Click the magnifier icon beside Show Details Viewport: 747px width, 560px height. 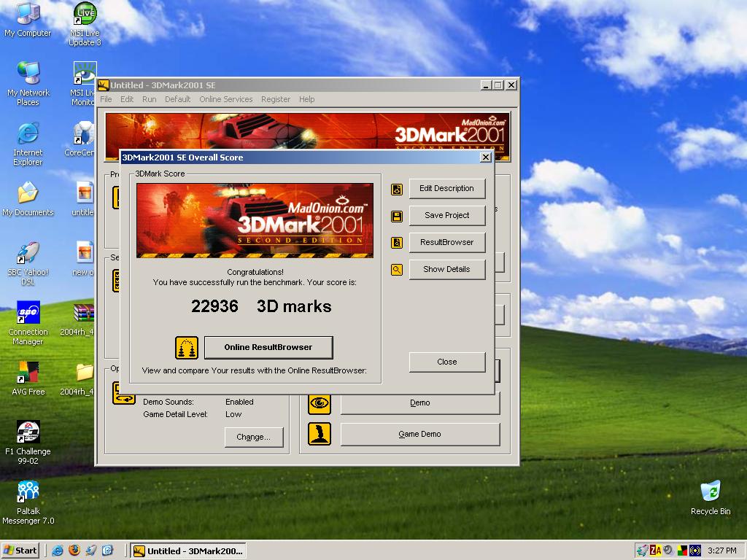pos(397,270)
